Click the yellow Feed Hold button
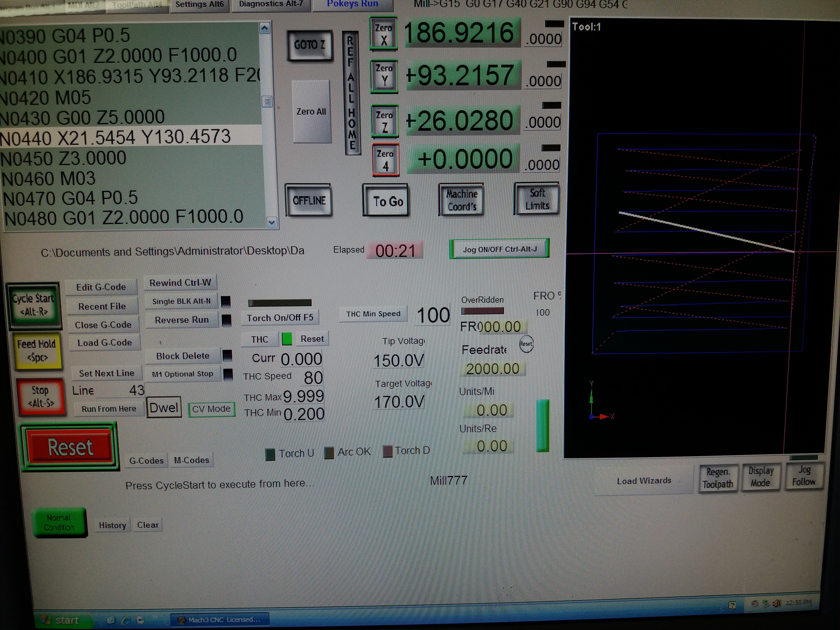This screenshot has height=630, width=840. tap(37, 350)
